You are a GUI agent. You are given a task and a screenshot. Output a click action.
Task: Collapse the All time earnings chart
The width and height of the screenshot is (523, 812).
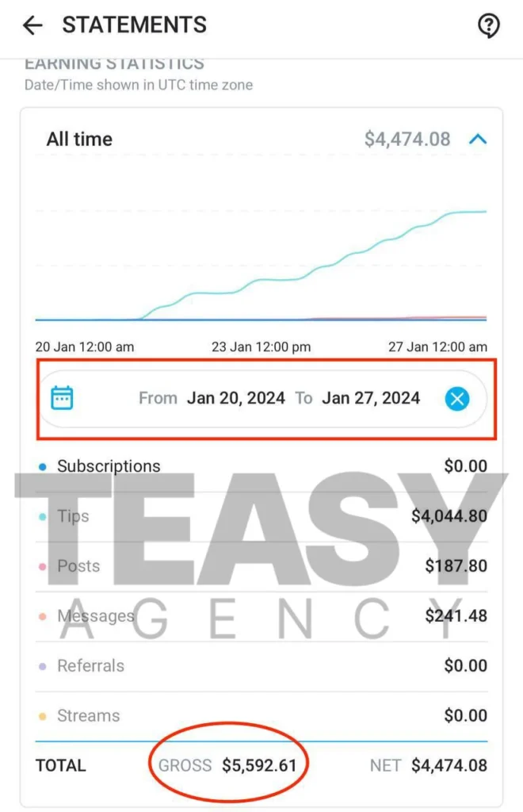tap(477, 140)
